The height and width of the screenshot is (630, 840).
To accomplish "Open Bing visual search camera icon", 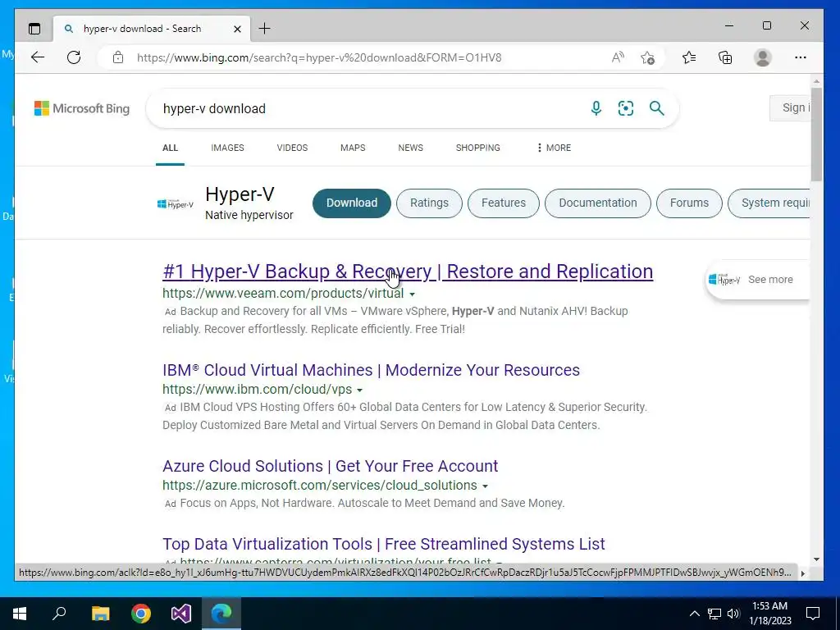I will [x=626, y=108].
